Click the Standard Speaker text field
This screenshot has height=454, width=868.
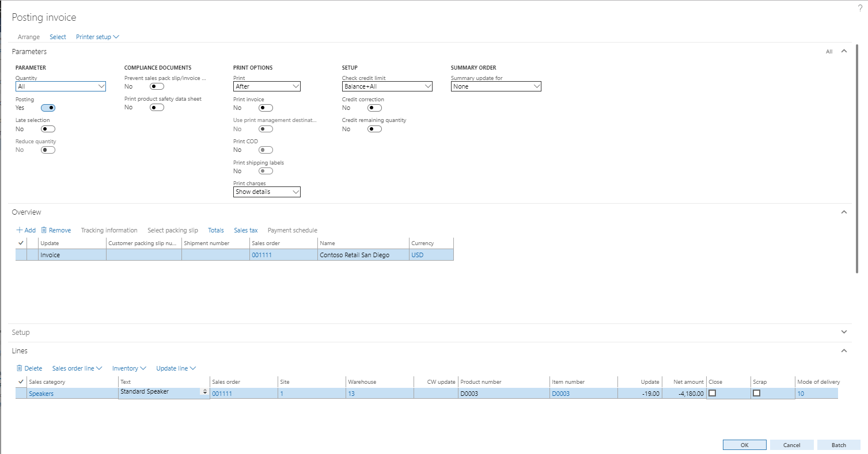click(x=159, y=392)
